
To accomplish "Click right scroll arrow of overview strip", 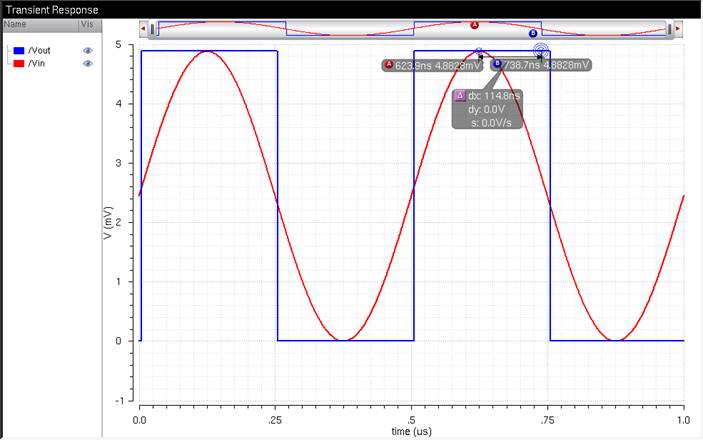I will click(x=678, y=29).
